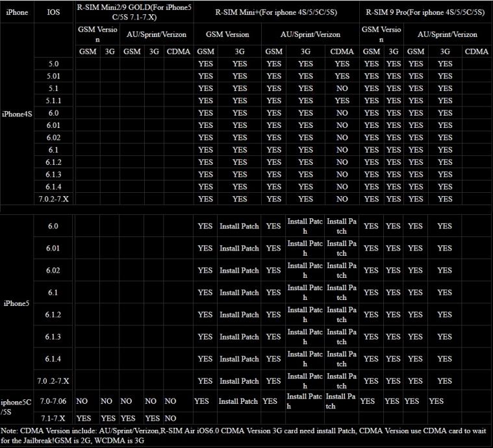Select iOS version "5.1.1" cell
493x448 pixels.
click(53, 101)
